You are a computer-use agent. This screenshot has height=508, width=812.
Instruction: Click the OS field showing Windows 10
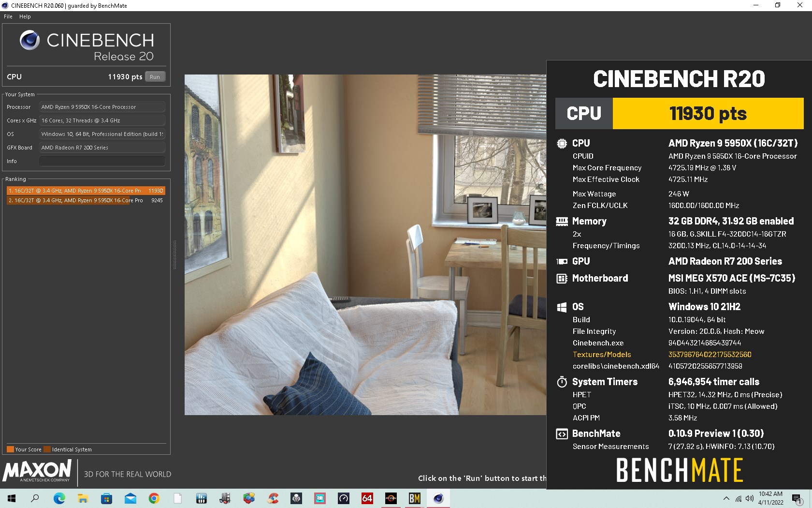click(x=102, y=134)
